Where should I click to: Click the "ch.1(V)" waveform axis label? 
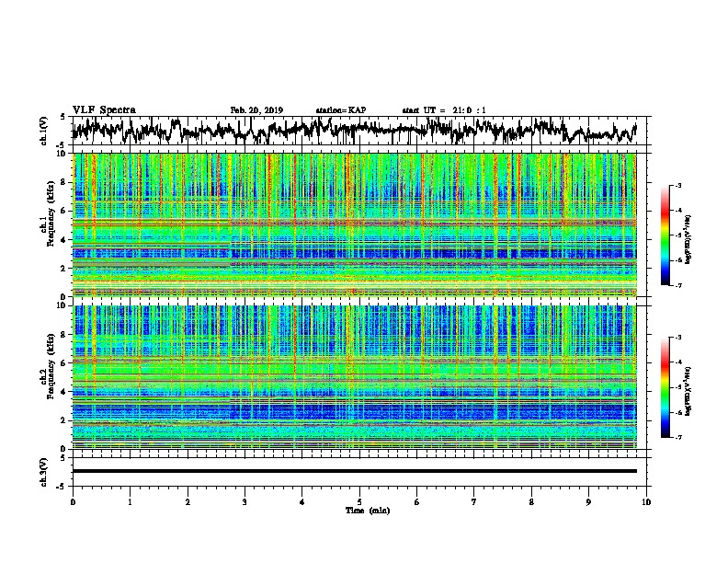click(x=43, y=131)
